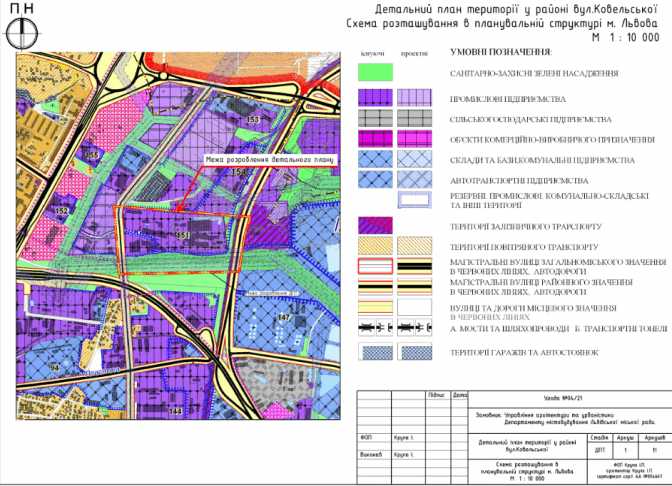Viewport: 672px width, 486px height.
Task: Click the red city-wide main street swatch
Action: pos(375,265)
